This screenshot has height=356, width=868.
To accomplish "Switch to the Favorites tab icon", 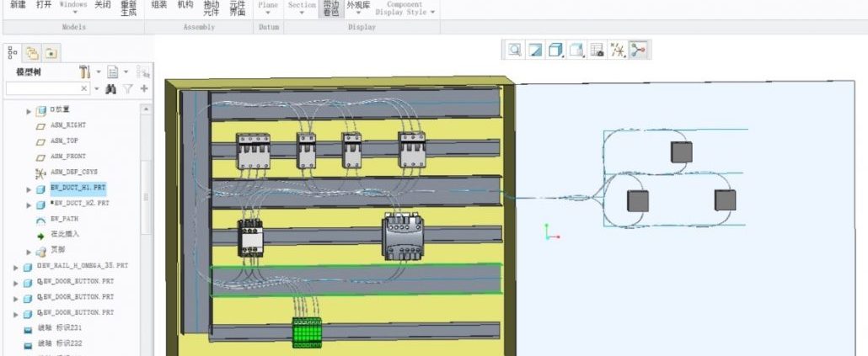I will pyautogui.click(x=51, y=52).
